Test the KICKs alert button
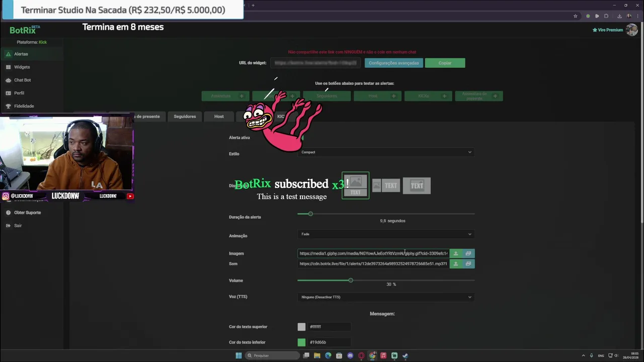 tap(428, 96)
